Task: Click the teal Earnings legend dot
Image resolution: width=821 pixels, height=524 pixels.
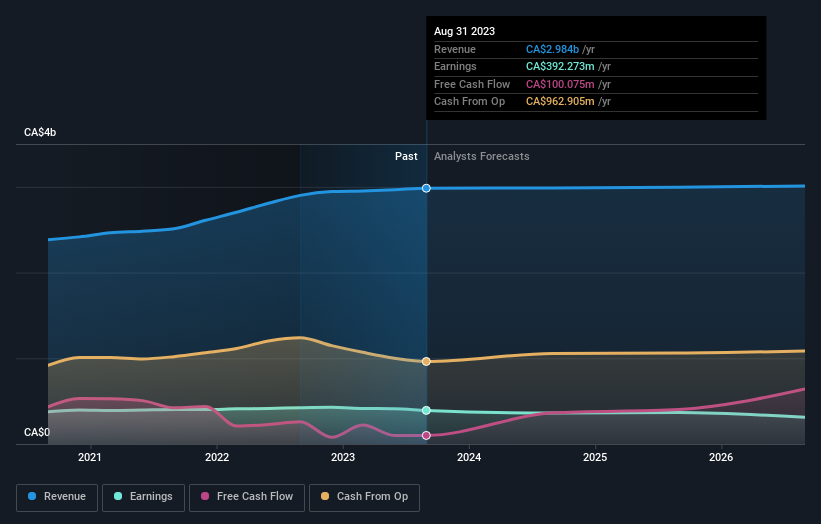Action: coord(118,496)
